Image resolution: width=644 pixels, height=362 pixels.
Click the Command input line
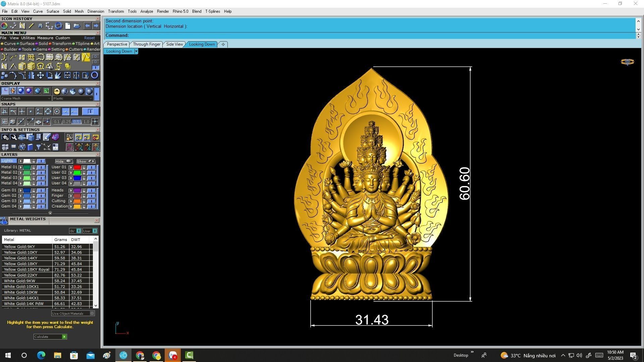coord(370,36)
